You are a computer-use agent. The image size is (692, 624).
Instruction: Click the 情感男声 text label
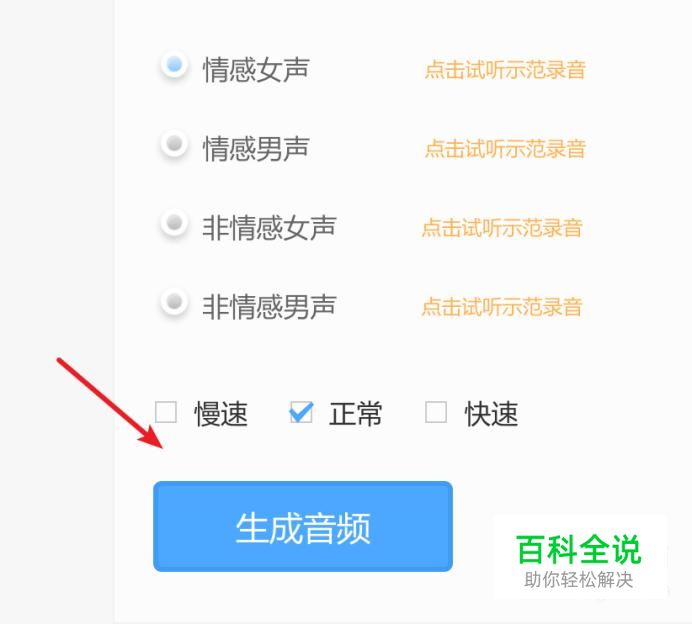256,149
